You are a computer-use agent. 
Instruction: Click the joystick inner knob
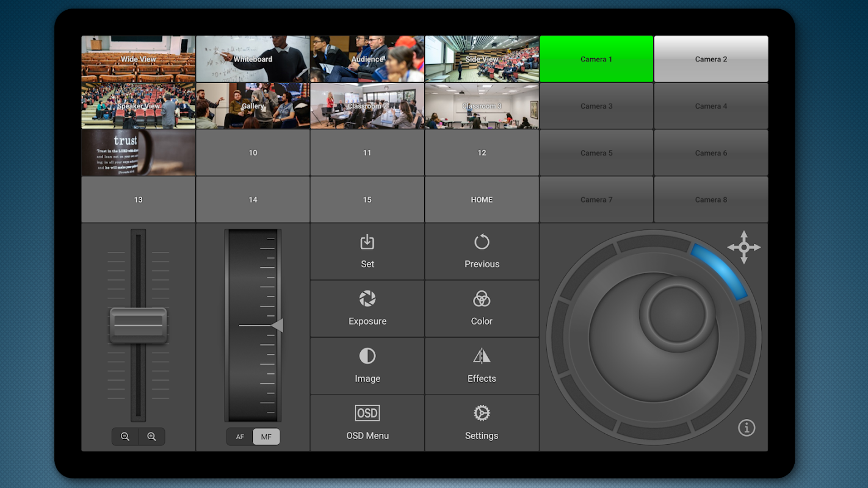coord(678,314)
